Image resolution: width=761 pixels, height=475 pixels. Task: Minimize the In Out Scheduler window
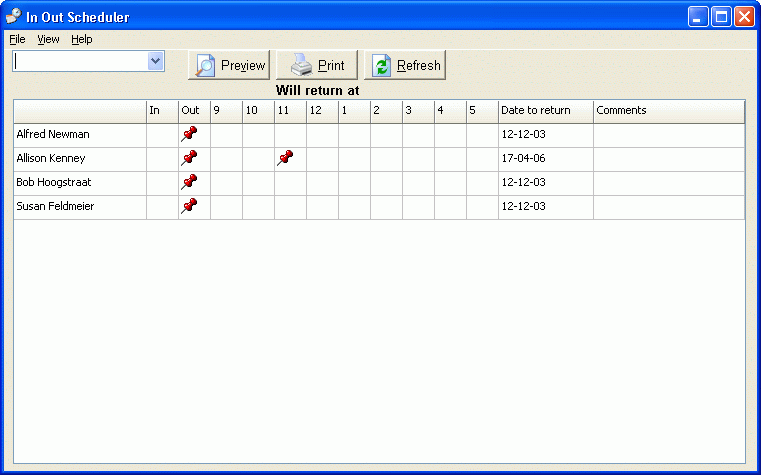point(698,16)
